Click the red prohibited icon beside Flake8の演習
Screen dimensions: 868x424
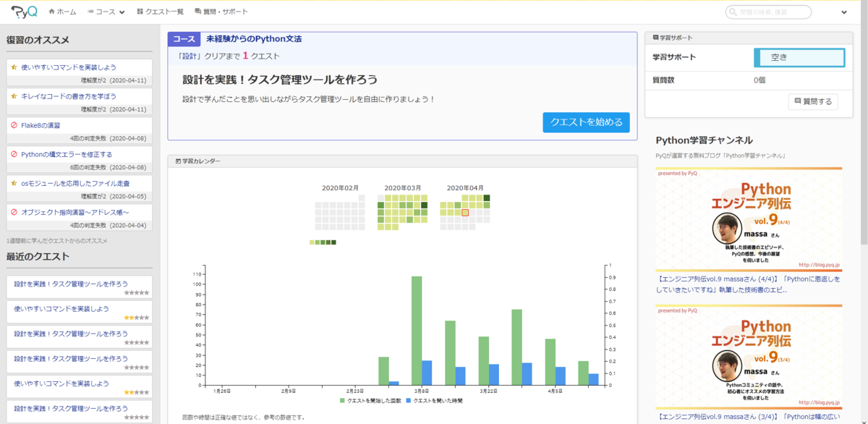[x=14, y=125]
